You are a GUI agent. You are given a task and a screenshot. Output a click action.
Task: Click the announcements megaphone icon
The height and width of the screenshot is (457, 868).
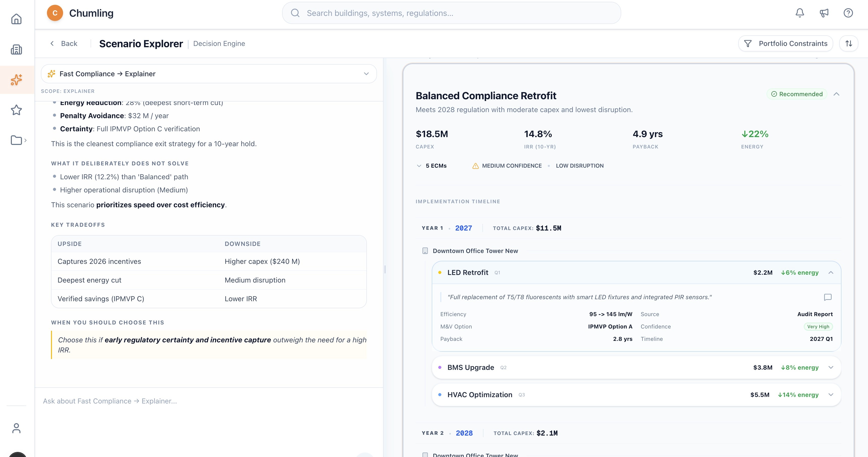(x=824, y=13)
